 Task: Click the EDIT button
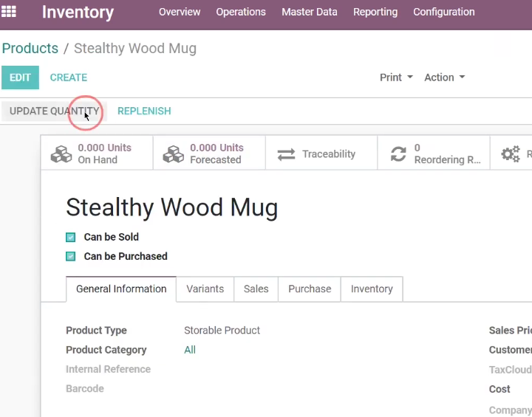(20, 77)
